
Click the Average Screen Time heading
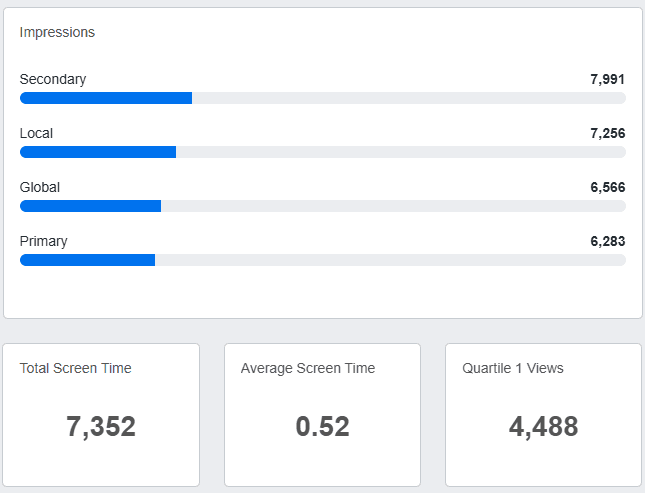[308, 368]
